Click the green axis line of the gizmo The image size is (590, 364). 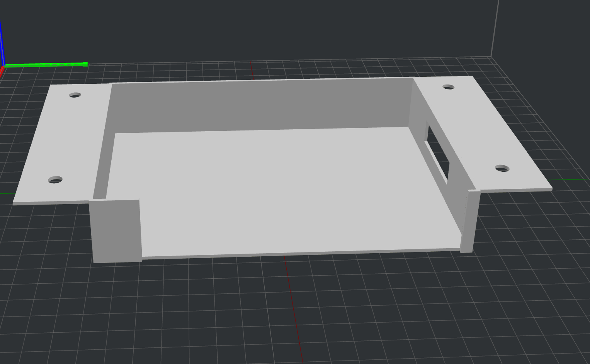tap(46, 65)
